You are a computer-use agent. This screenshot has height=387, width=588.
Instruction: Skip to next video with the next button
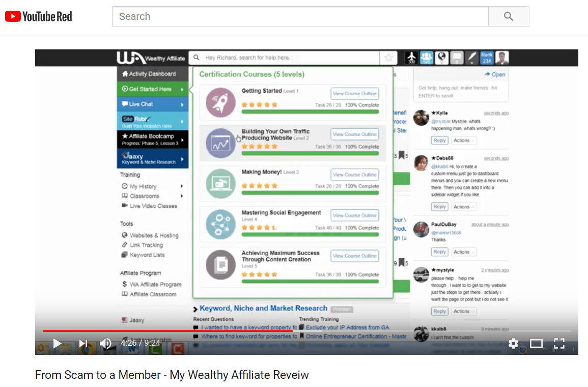83,343
